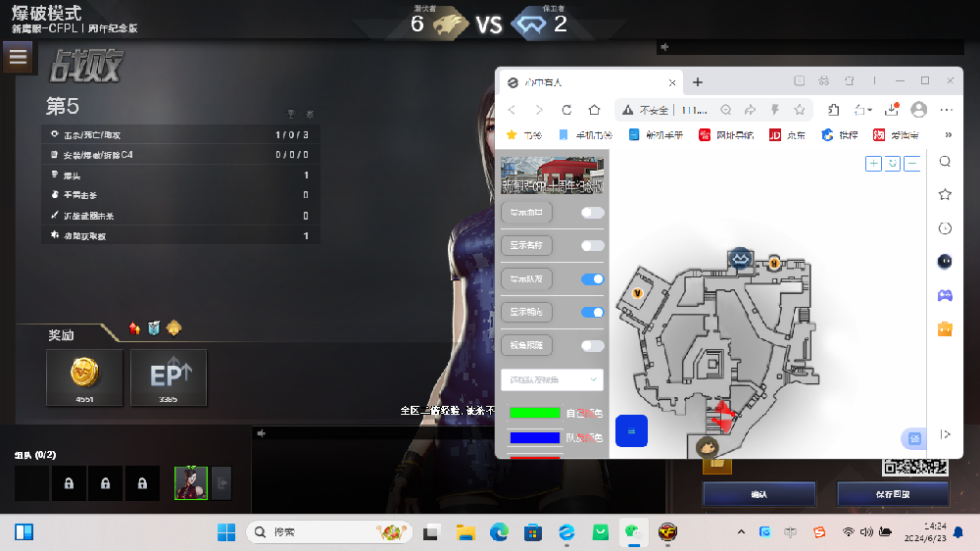Click the blue shield bonus icon

[154, 328]
